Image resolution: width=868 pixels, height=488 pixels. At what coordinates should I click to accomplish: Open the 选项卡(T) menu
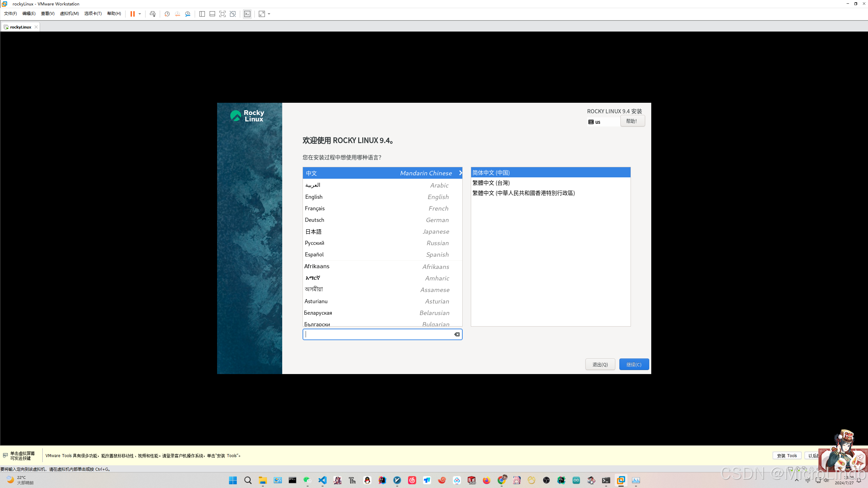pyautogui.click(x=93, y=14)
